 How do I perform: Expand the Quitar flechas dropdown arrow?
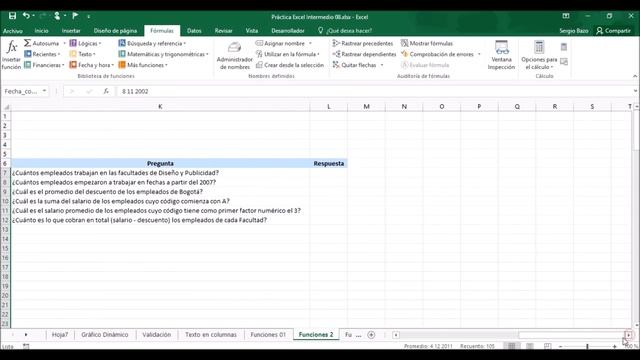coord(382,65)
